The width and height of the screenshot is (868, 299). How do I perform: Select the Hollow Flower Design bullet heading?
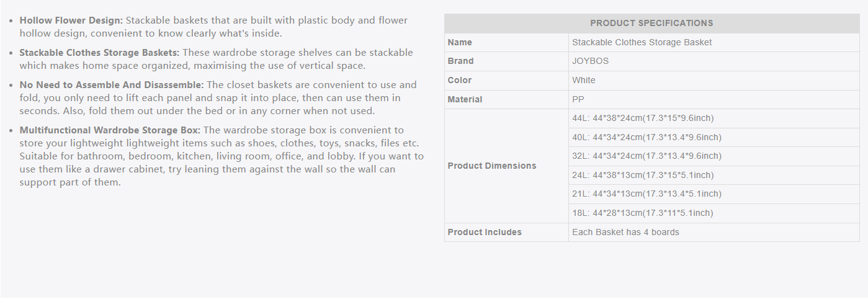coord(71,20)
